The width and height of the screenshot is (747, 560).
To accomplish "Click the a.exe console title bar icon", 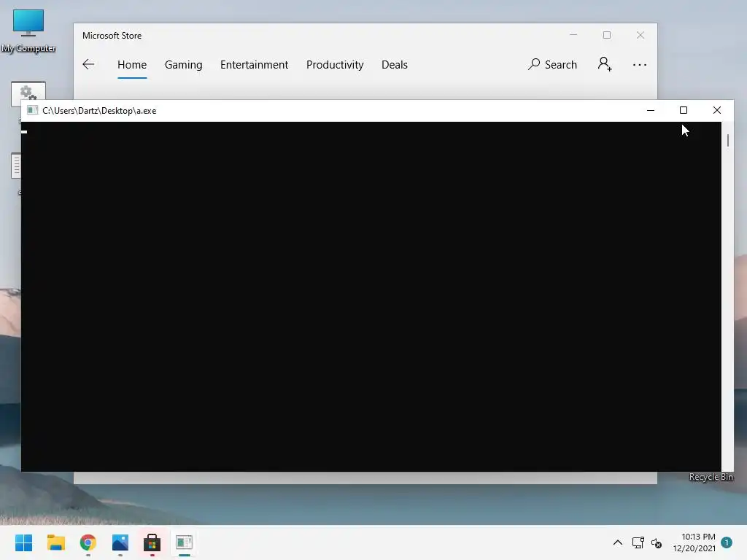I will coord(32,111).
